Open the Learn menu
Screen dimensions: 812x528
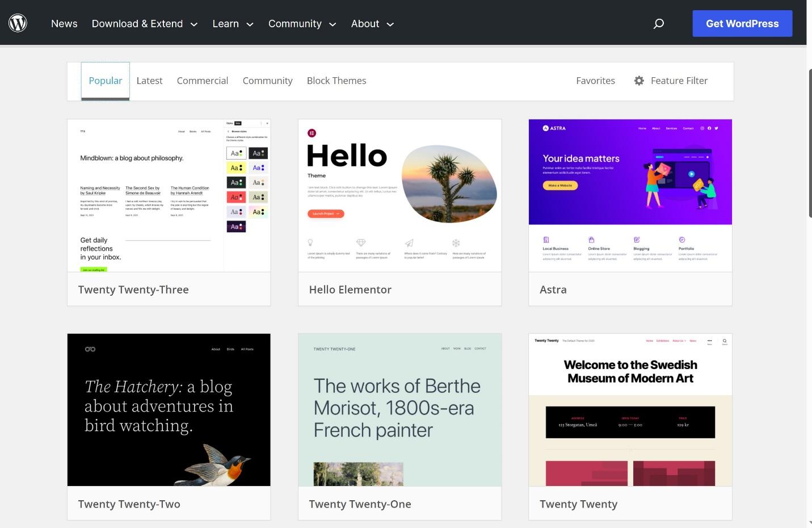coord(225,24)
